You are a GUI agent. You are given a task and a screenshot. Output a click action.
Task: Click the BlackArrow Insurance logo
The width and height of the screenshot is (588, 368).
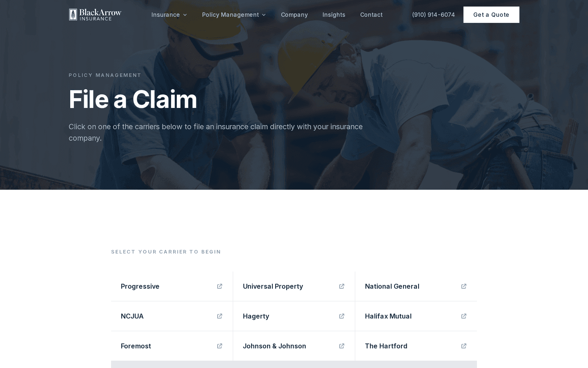[x=95, y=15]
